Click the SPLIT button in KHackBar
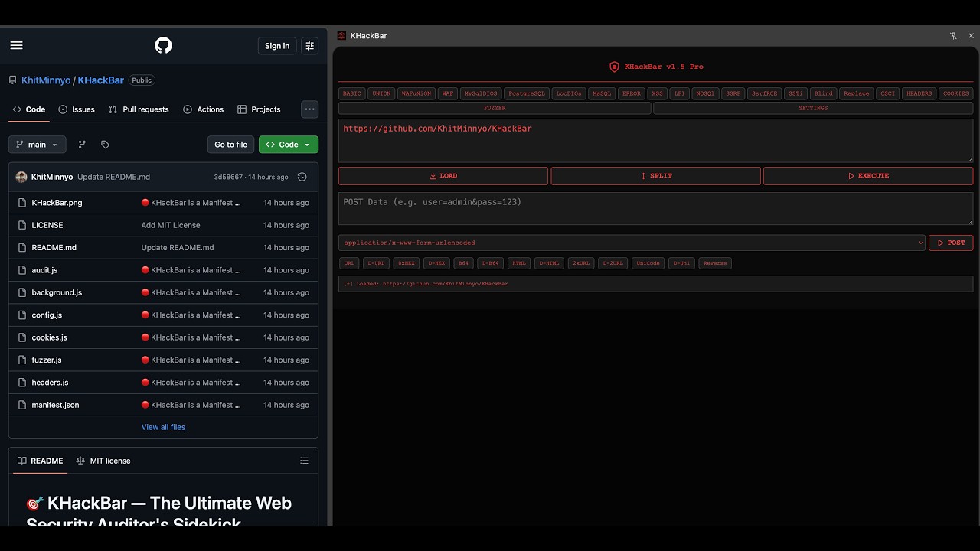Screen dimensions: 980x551 656,176
